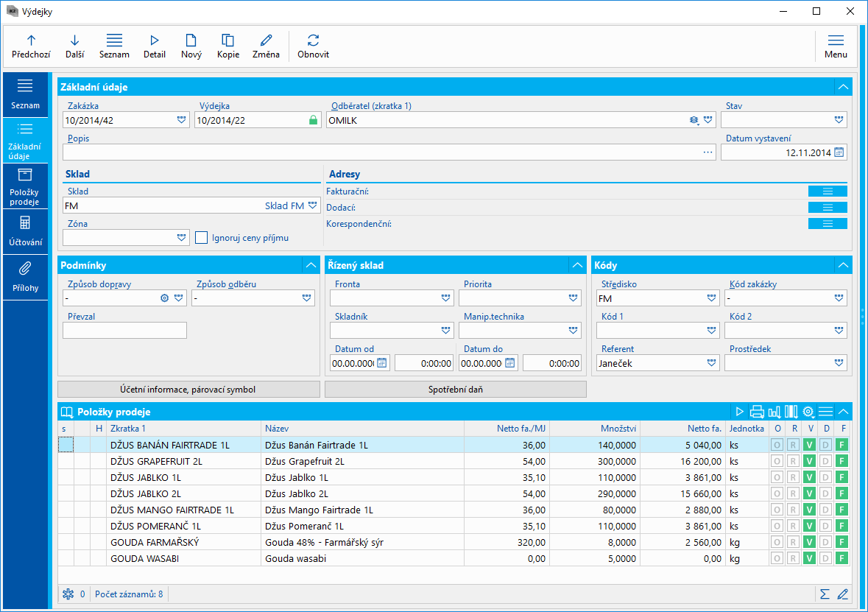868x612 pixels.
Task: Enable the Ignoruj ceny příjmu checkbox
Action: 202,238
